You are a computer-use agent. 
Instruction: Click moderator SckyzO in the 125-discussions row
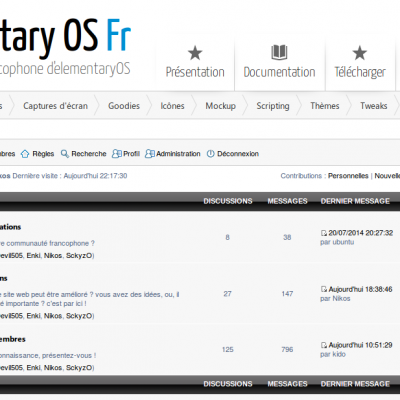pos(79,367)
